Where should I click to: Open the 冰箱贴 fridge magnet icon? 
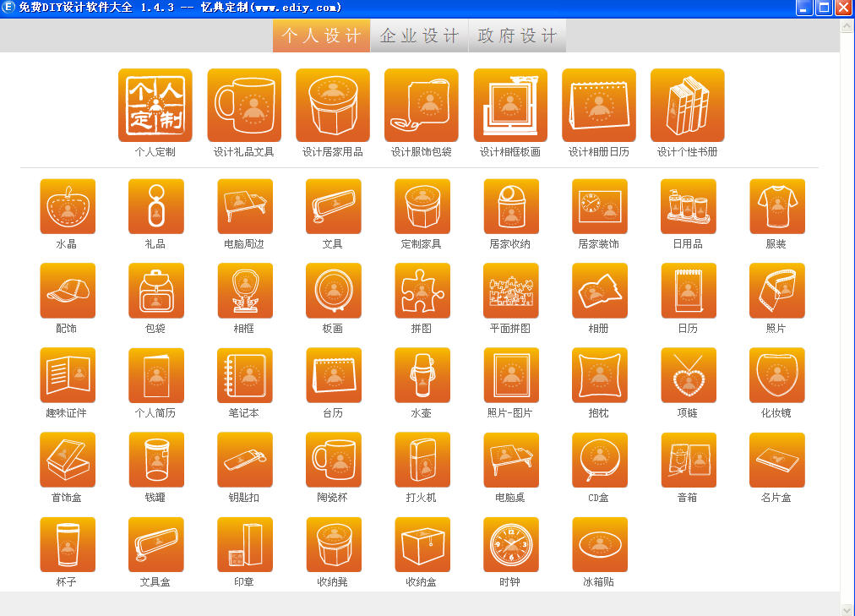click(x=599, y=544)
